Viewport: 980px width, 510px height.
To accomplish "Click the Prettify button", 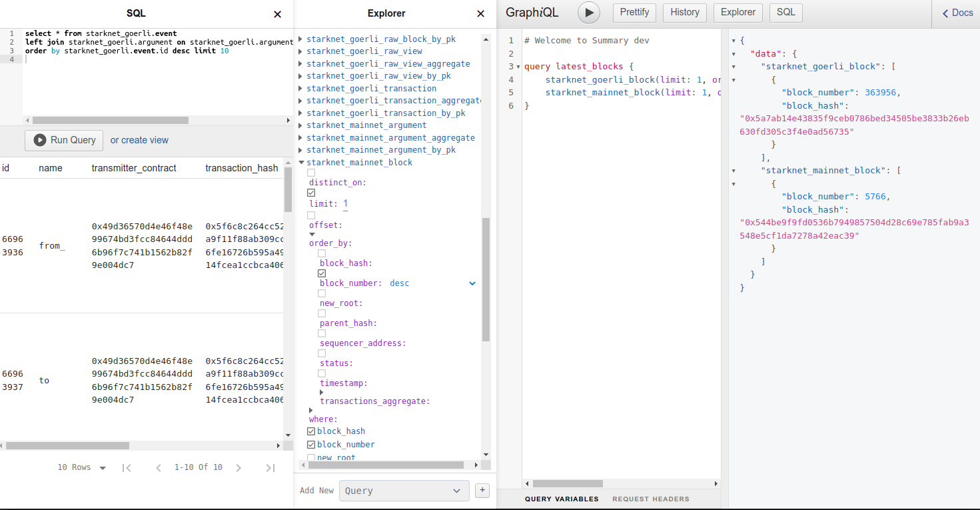I will tap(634, 12).
